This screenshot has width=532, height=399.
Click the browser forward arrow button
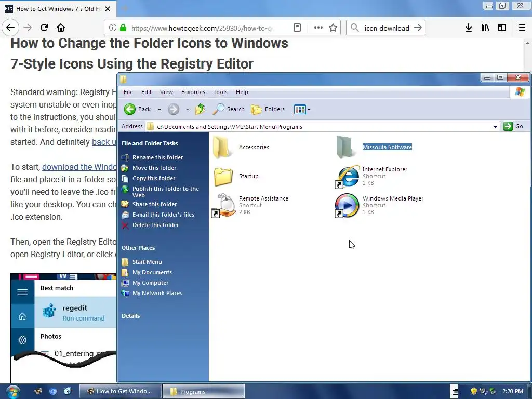tap(28, 28)
